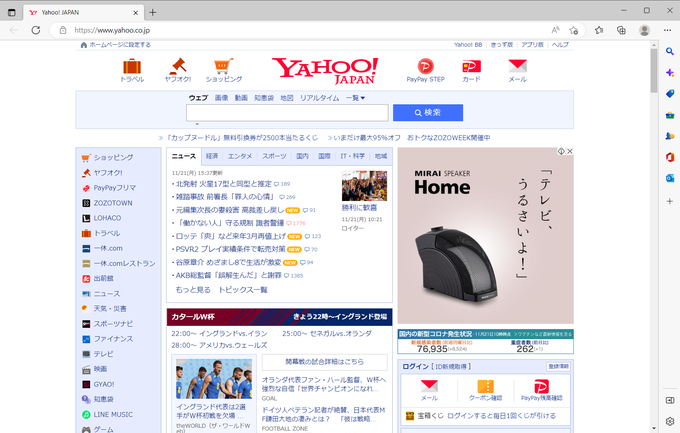The image size is (680, 433).
Task: Click もっと見る under news list
Action: [x=193, y=290]
